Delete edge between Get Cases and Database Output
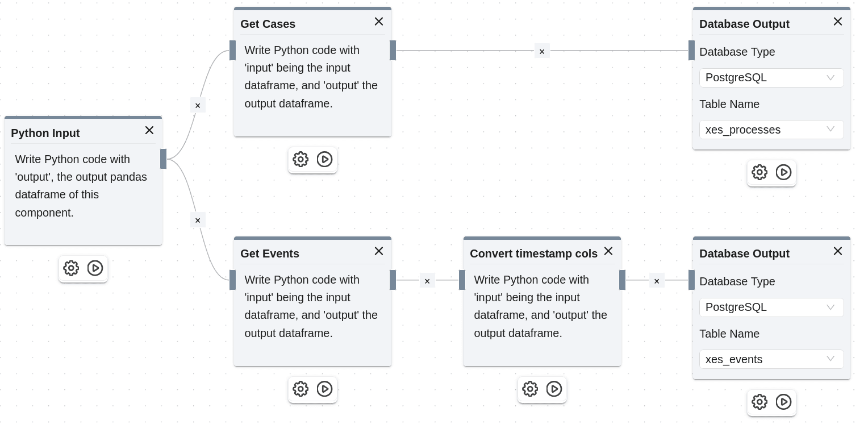The height and width of the screenshot is (424, 868). 542,51
